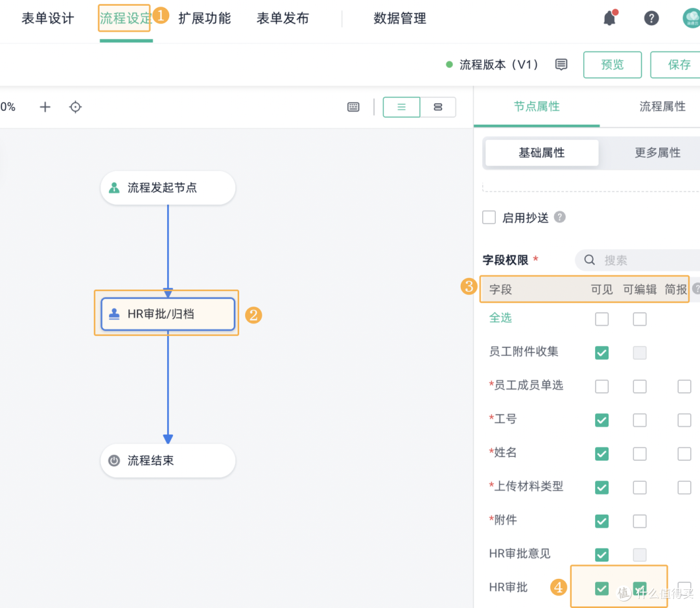This screenshot has height=608, width=700.
Task: Click the 字段权限 label
Action: pos(506,260)
